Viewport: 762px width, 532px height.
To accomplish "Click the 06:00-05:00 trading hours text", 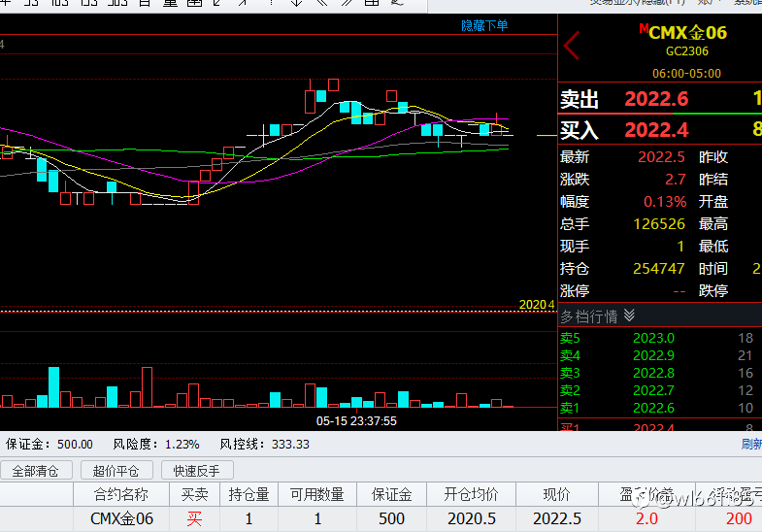I will point(686,74).
